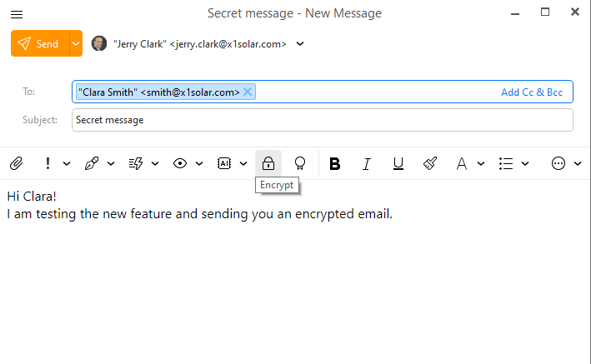Screen dimensions: 591x364
Task: Toggle bold formatting
Action: point(334,164)
